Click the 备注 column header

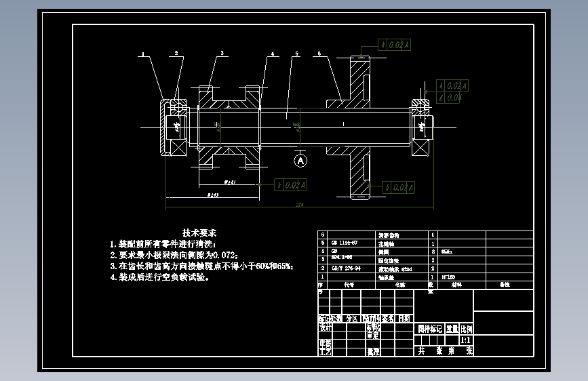(505, 285)
